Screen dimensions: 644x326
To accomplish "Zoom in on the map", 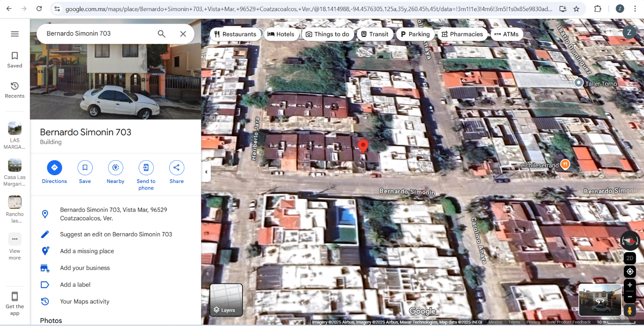I will (x=630, y=285).
